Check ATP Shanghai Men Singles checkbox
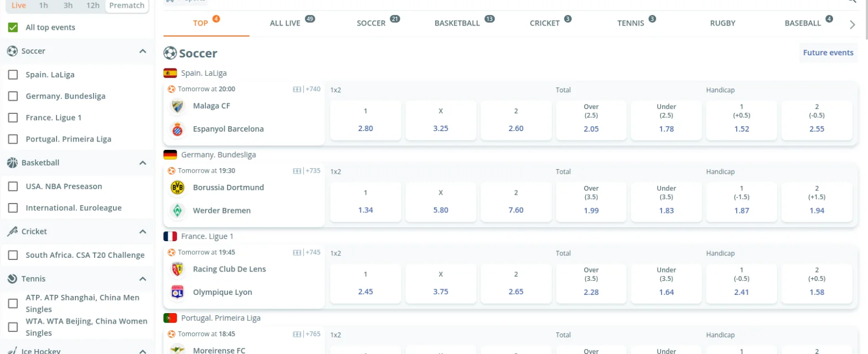The height and width of the screenshot is (354, 868). (x=13, y=304)
